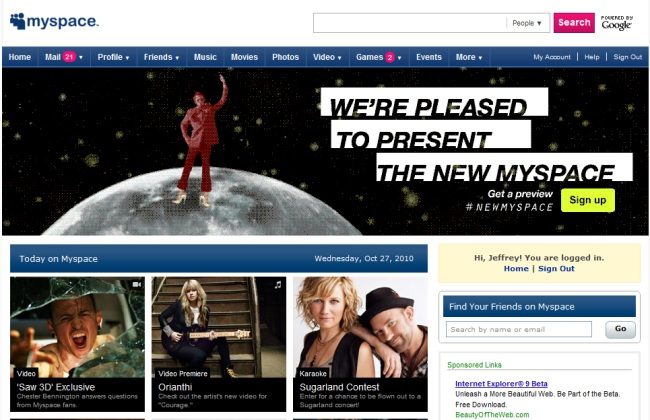Viewport: 650px width, 420px height.
Task: Click the Sugarland Contest title text
Action: tap(339, 387)
